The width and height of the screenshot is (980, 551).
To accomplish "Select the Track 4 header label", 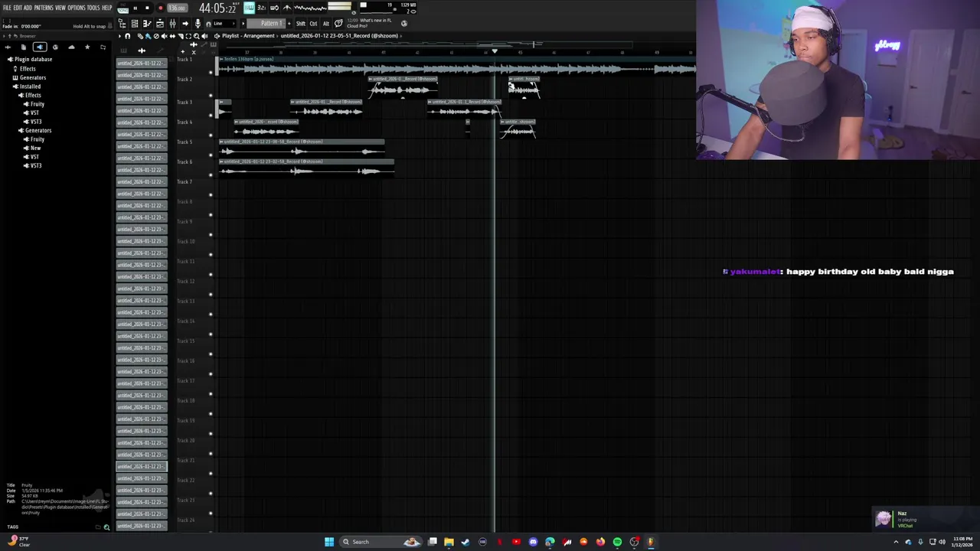I will click(185, 122).
